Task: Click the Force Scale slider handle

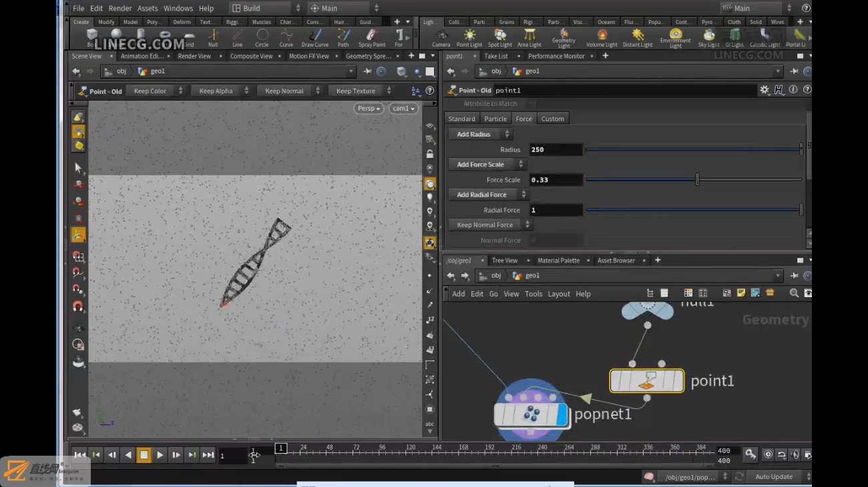Action: tap(697, 179)
